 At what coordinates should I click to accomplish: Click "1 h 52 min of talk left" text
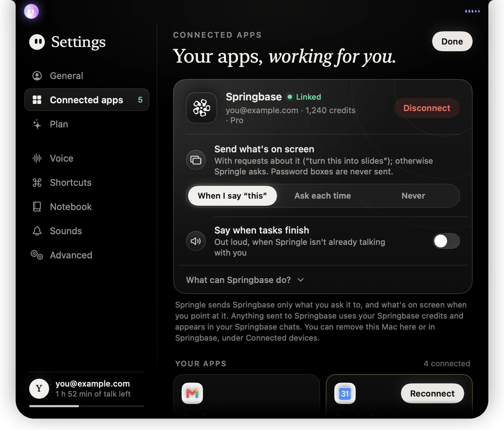(93, 394)
